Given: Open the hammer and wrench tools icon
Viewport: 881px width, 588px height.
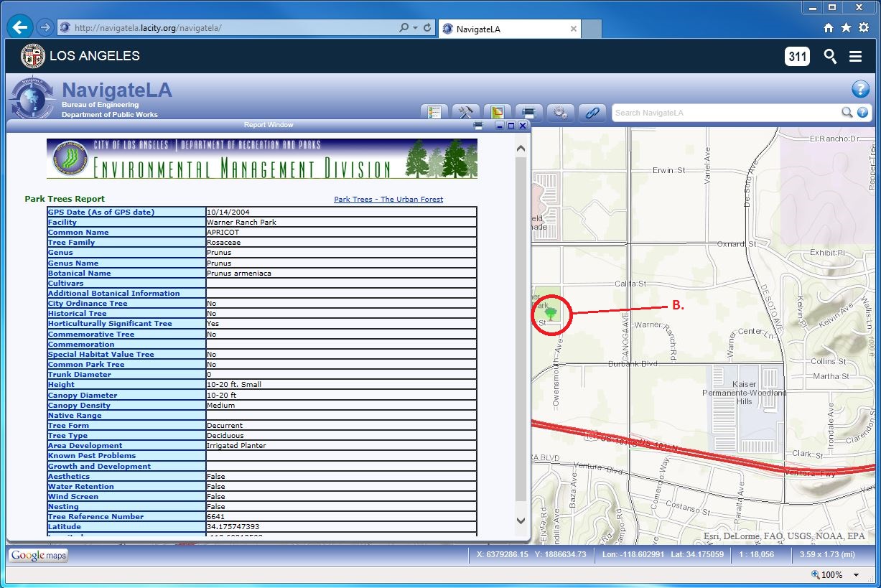Looking at the screenshot, I should (466, 113).
